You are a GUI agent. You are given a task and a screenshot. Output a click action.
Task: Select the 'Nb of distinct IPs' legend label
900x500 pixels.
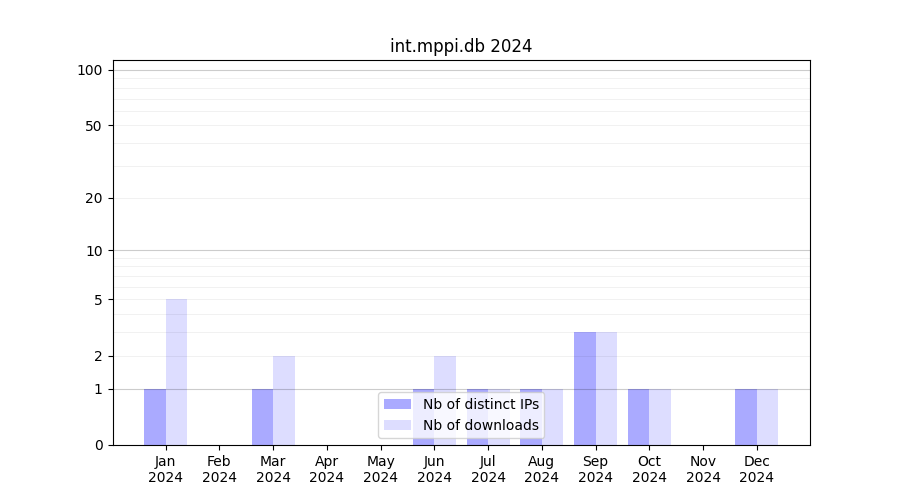[480, 404]
